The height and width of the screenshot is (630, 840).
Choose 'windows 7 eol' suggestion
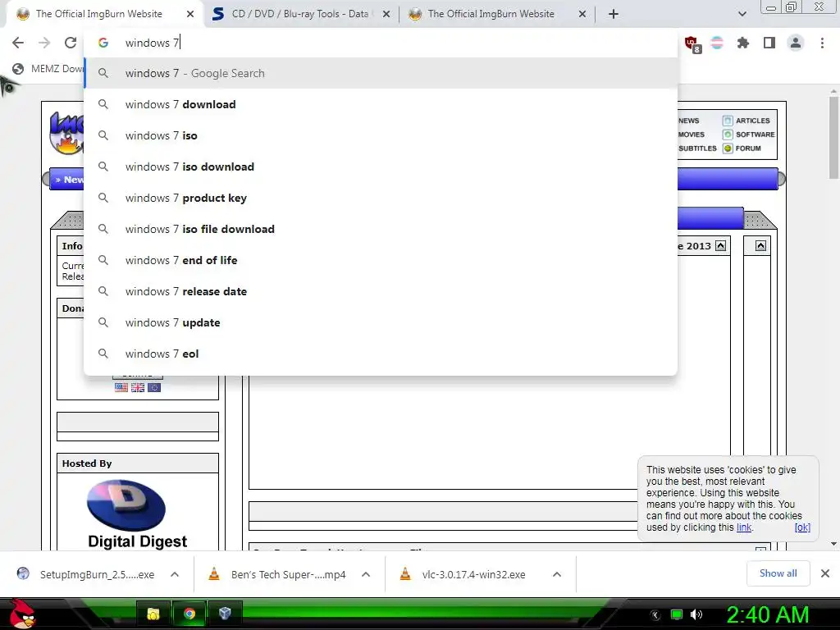click(381, 354)
